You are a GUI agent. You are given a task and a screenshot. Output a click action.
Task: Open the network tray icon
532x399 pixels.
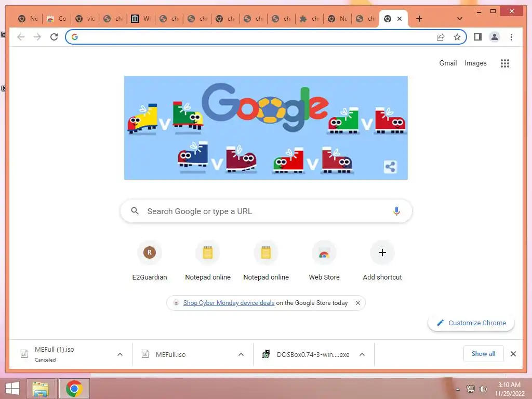point(470,389)
